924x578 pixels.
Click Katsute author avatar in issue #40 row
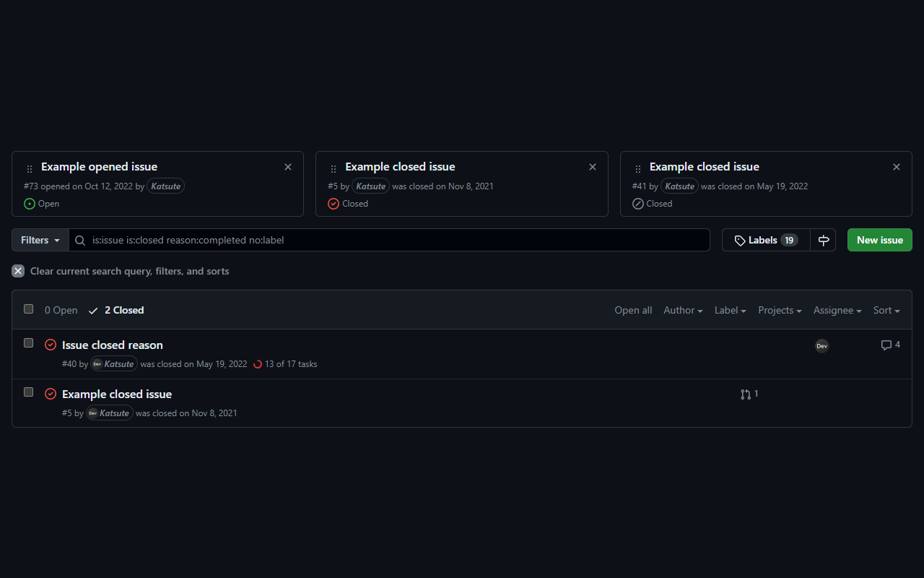pos(97,364)
